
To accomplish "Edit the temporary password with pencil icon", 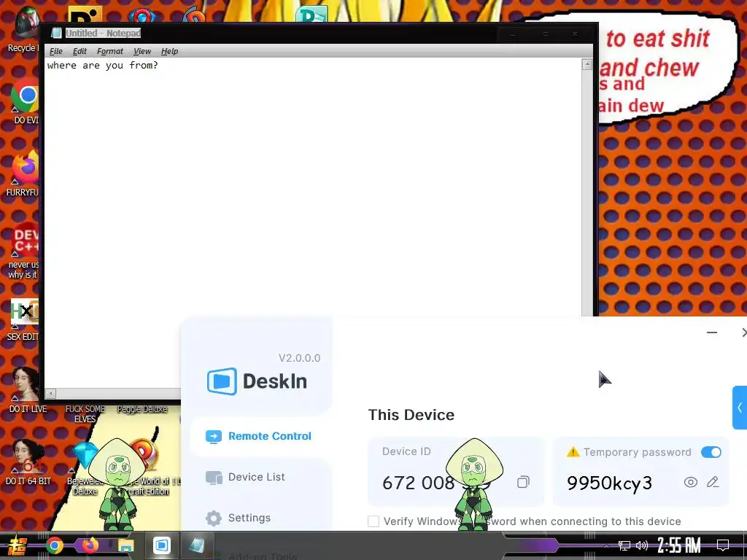I will click(x=713, y=482).
